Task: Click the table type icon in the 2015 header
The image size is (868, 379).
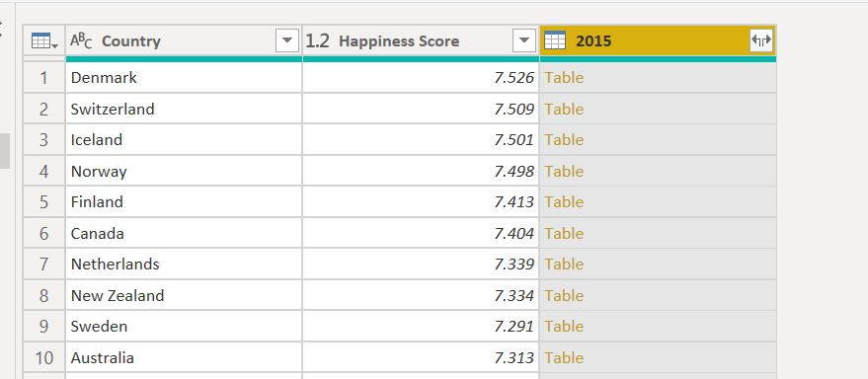Action: (x=555, y=40)
